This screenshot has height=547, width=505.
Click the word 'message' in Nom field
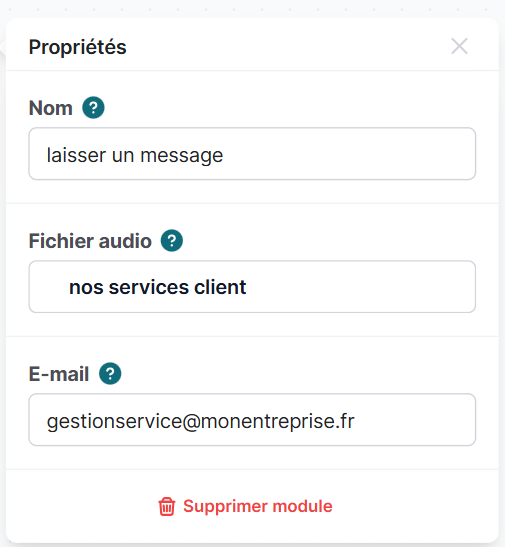182,156
